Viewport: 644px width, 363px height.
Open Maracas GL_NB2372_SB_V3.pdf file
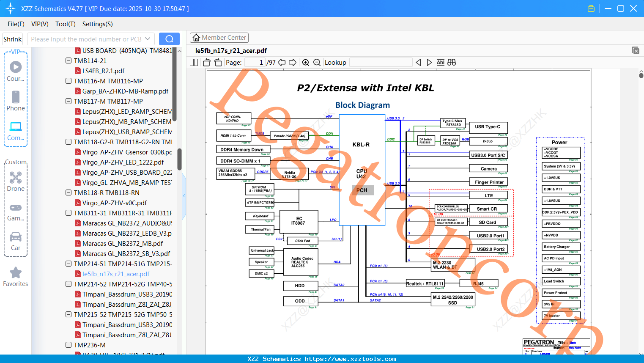tap(126, 254)
